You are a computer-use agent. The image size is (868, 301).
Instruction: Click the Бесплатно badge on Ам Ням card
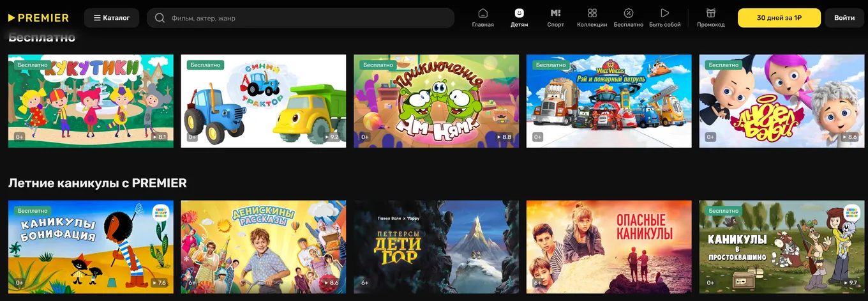point(378,65)
